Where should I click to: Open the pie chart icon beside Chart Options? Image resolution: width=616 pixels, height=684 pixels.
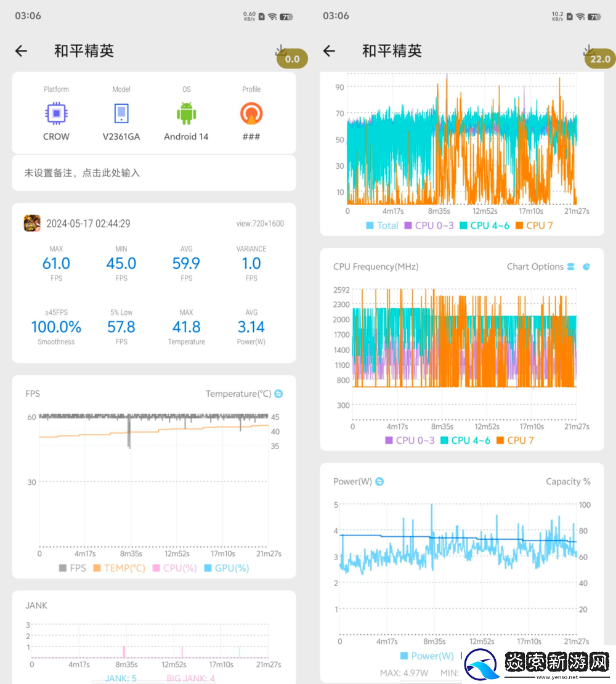pos(586,267)
